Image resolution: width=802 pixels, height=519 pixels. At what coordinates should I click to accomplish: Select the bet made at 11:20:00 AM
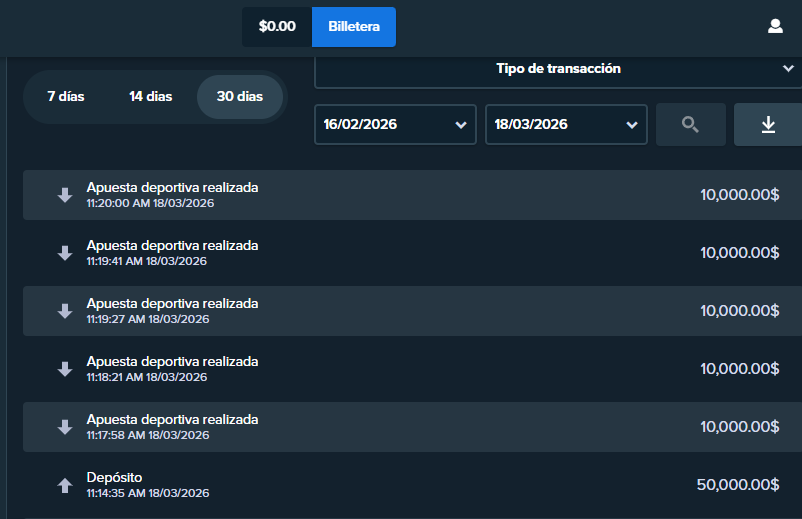(x=412, y=195)
